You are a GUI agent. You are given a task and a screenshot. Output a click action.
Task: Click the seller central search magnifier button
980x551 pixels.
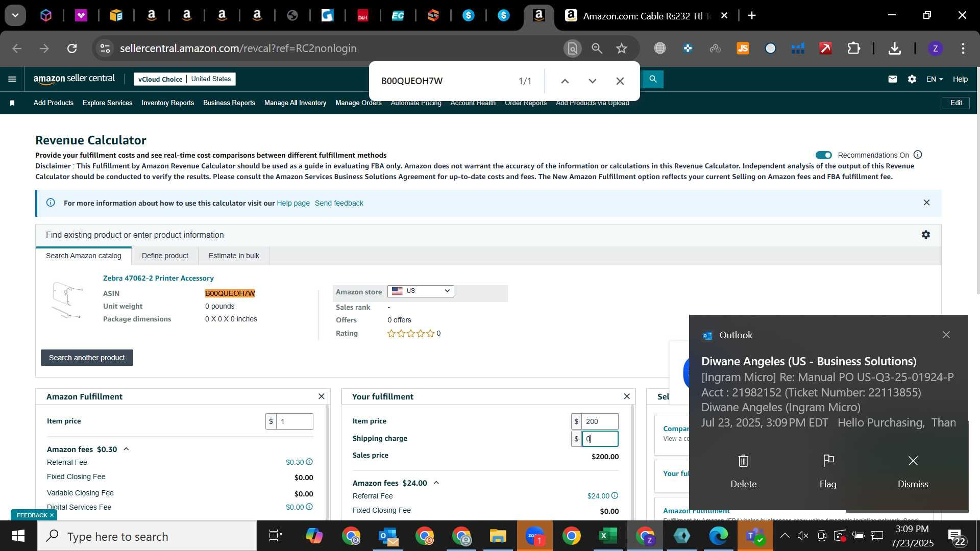652,79
